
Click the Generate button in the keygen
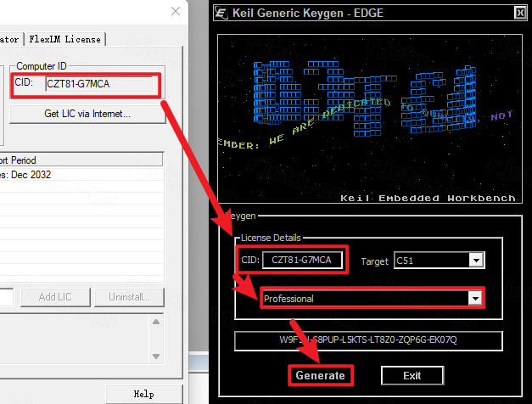click(320, 375)
